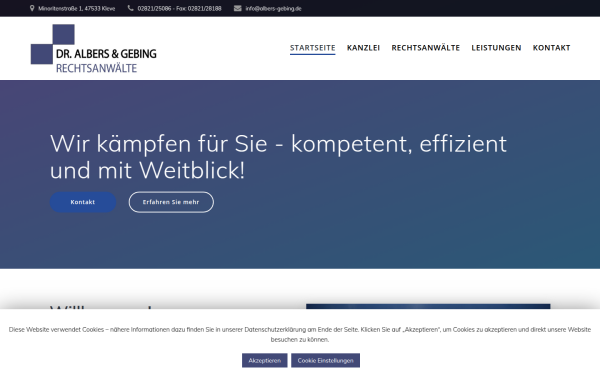Click the blue Kontakt hero button

[x=83, y=202]
